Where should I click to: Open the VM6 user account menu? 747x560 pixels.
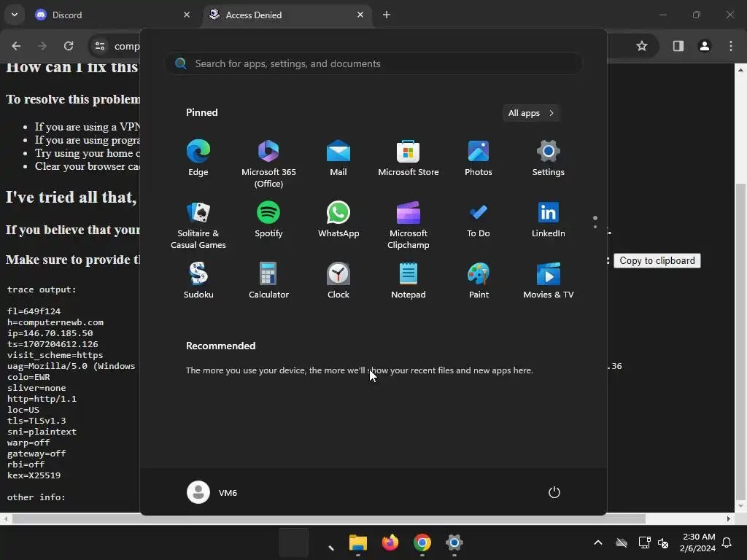point(212,492)
